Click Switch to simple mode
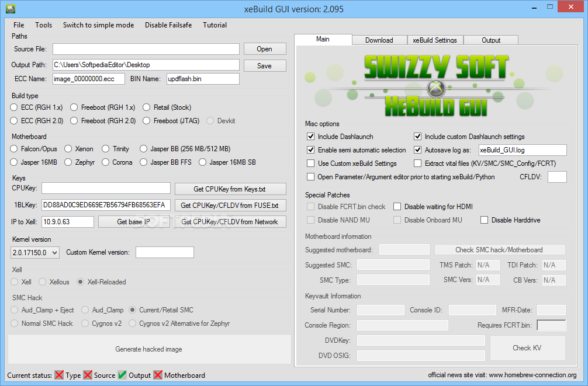The width and height of the screenshot is (588, 386). [x=98, y=25]
